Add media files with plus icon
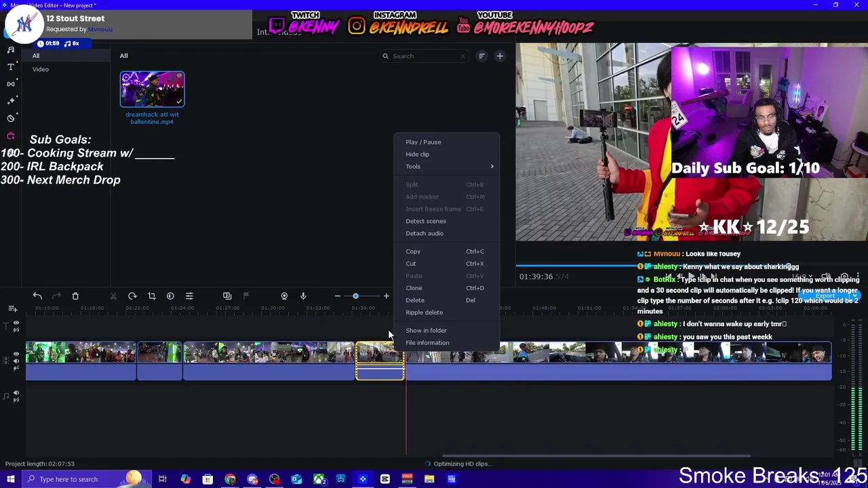This screenshot has width=868, height=488. click(500, 56)
